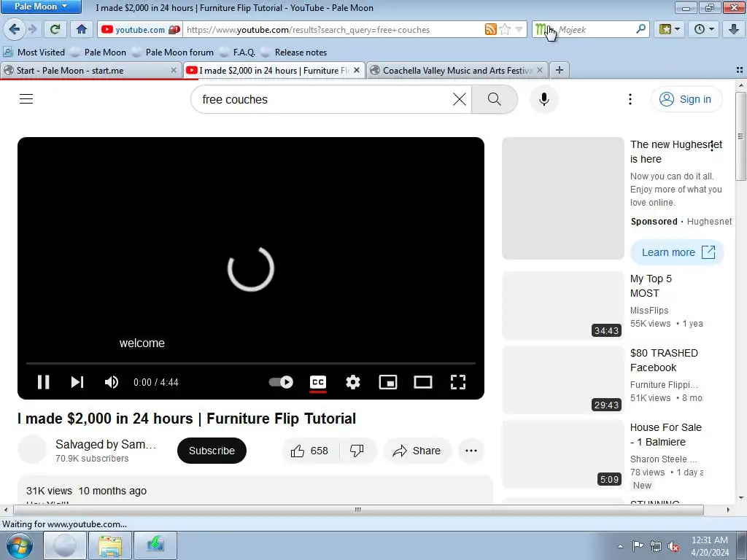Share the video

click(x=417, y=451)
